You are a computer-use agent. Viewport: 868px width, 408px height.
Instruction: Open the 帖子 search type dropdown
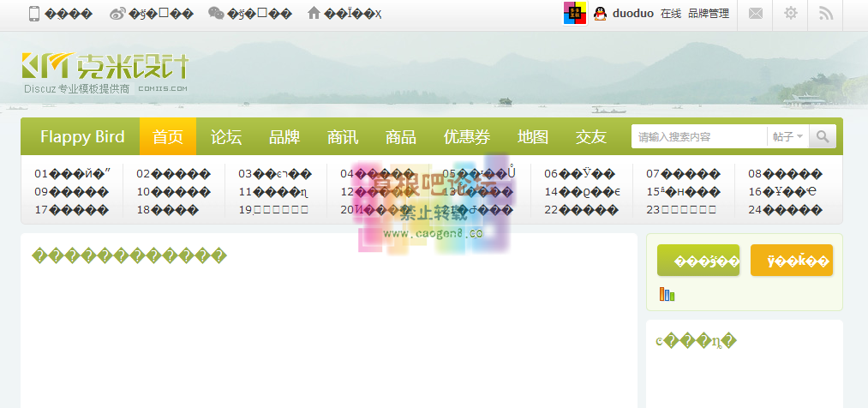(x=787, y=137)
